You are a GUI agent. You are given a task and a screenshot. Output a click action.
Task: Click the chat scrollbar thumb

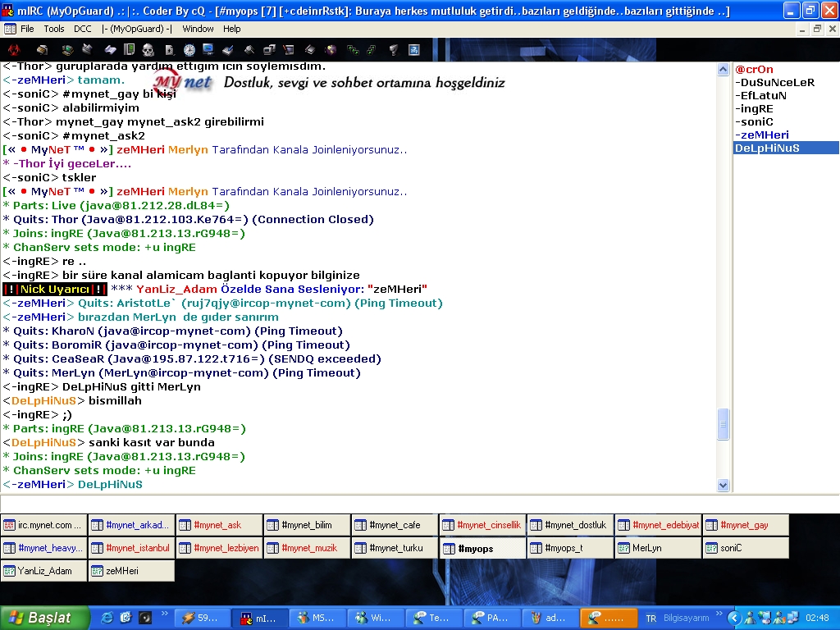click(723, 424)
